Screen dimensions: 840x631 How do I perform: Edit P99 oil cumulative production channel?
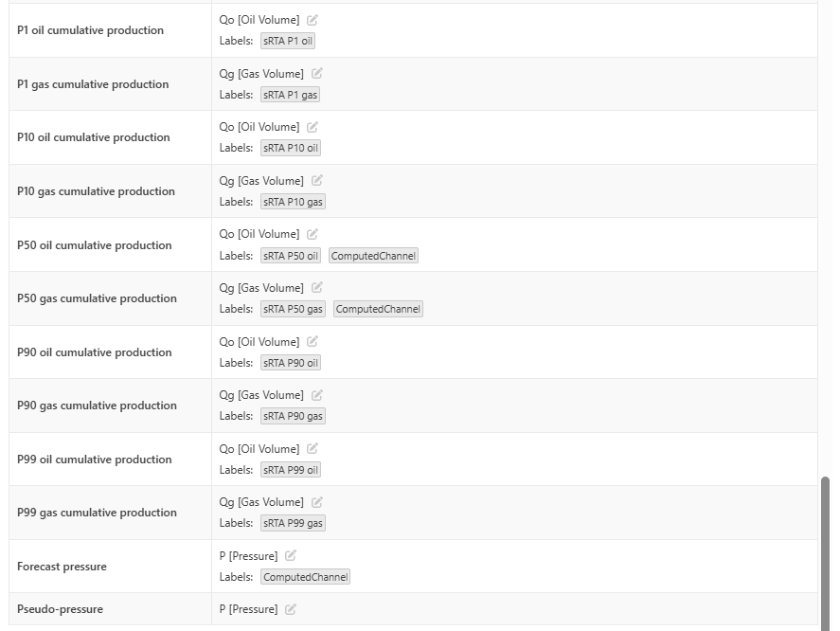313,449
